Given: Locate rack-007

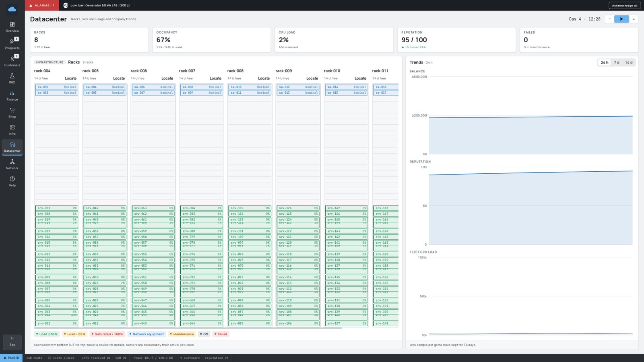Looking at the screenshot, I should [216, 78].
